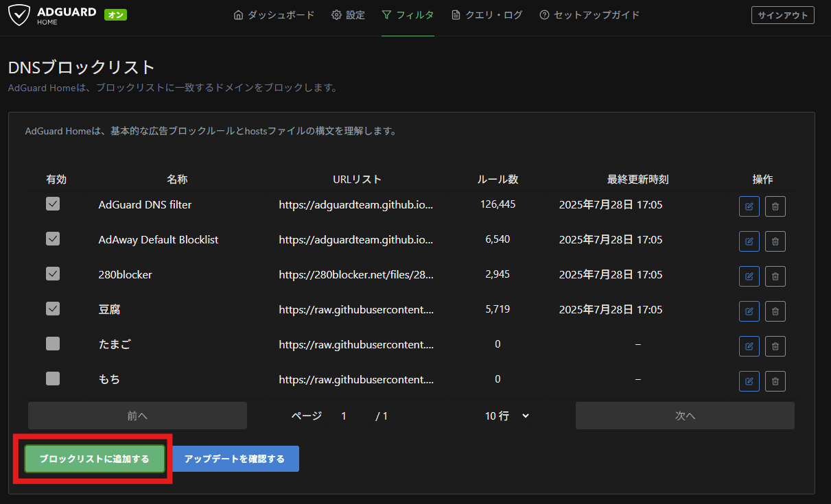Sort by 有効 column header
The image size is (831, 504).
(56, 179)
